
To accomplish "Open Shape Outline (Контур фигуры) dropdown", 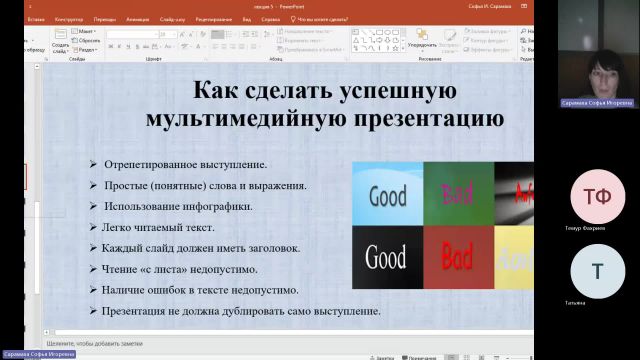I will [x=486, y=40].
